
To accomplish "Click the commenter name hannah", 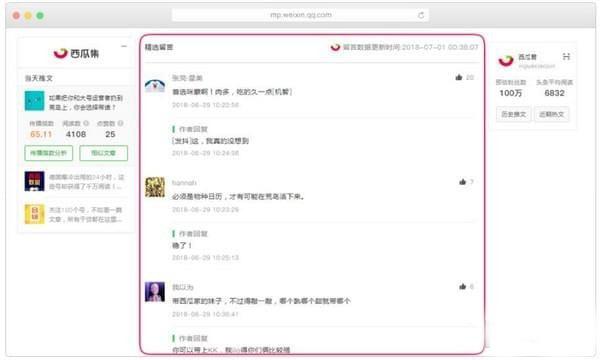I will [184, 183].
